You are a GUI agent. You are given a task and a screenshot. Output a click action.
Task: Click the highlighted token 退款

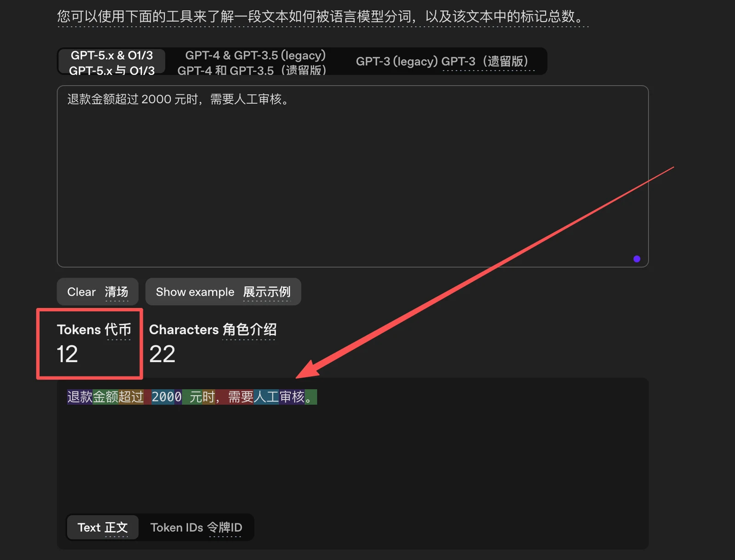[80, 397]
